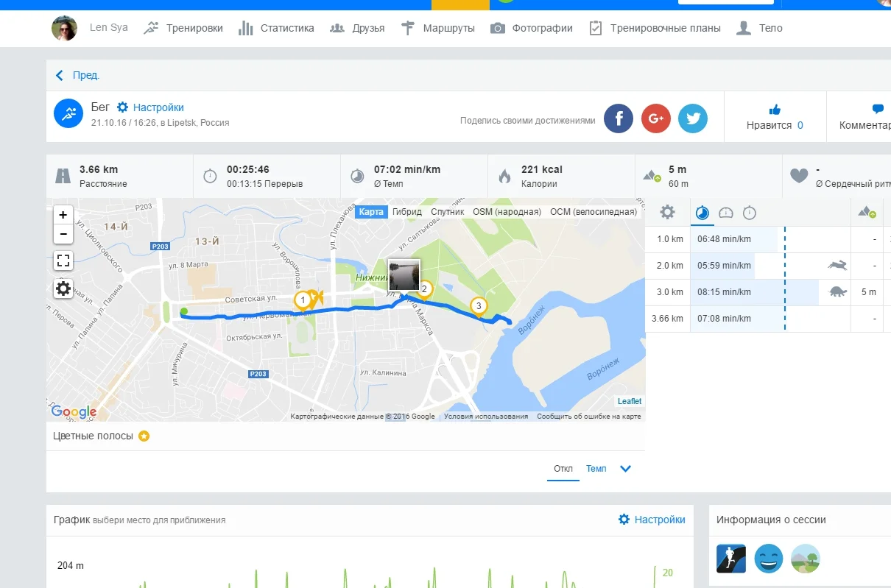The width and height of the screenshot is (891, 588).
Task: Select the 1.0 km split row
Action: click(768, 239)
